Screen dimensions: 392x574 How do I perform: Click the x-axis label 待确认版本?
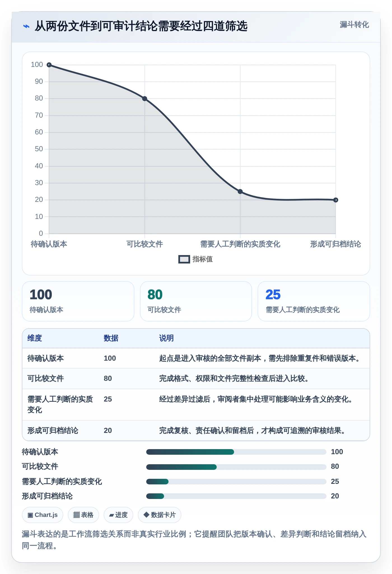pyautogui.click(x=49, y=244)
